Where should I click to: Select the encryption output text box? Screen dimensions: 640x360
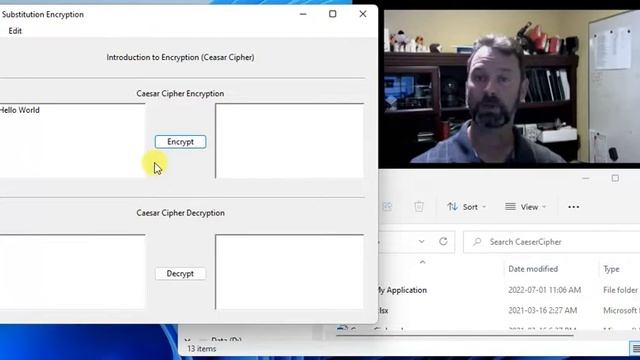click(289, 140)
